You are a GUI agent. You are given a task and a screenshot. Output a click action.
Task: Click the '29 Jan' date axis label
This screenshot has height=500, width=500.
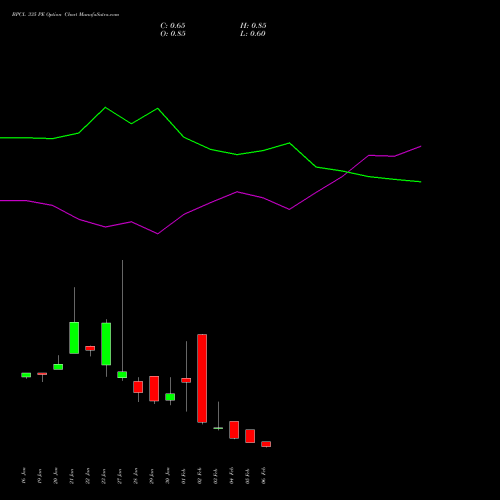click(x=152, y=476)
